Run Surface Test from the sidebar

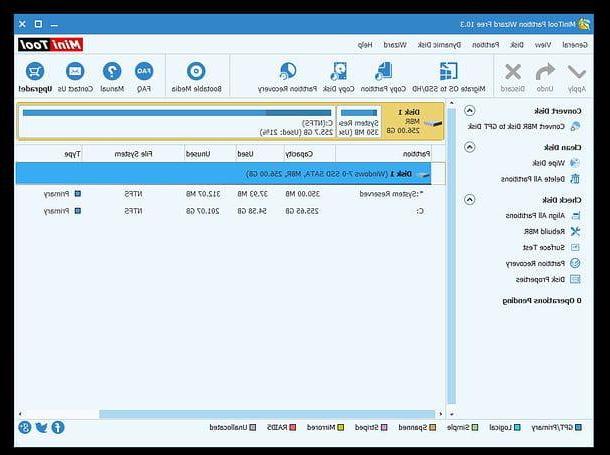click(552, 247)
